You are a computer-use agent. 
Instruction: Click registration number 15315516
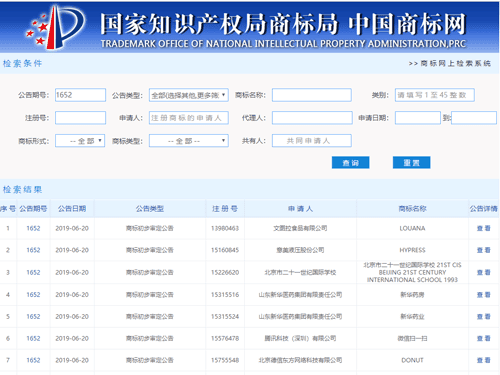[x=225, y=295]
